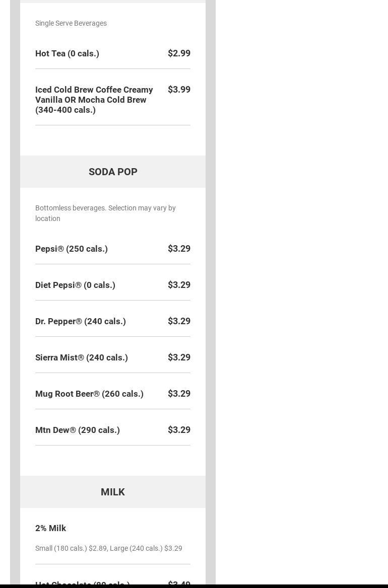Screen dimensions: 388x588
Task: Select the Small and Large milk sizes text
Action: click(x=109, y=548)
